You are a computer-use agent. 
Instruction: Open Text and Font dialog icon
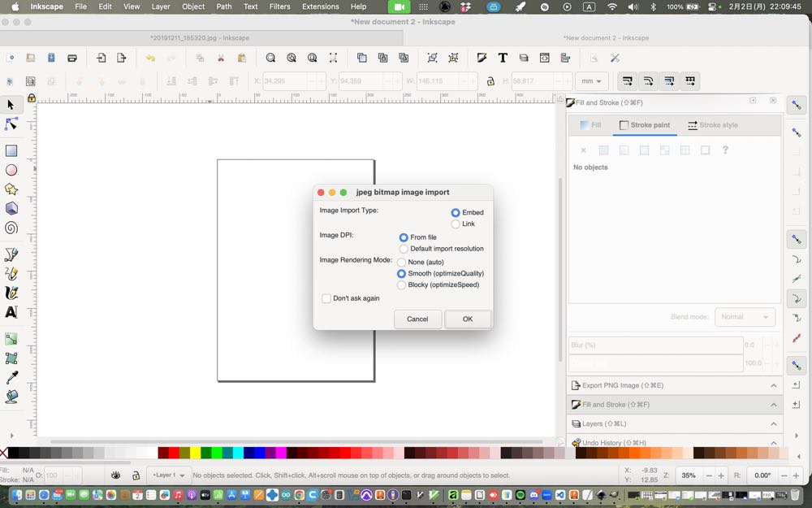click(503, 58)
